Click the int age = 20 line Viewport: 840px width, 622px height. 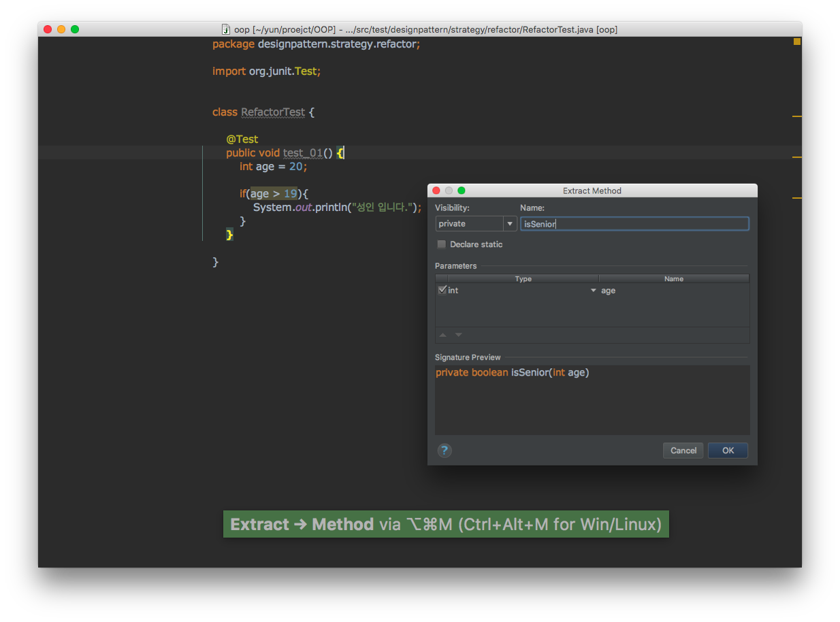pos(274,167)
